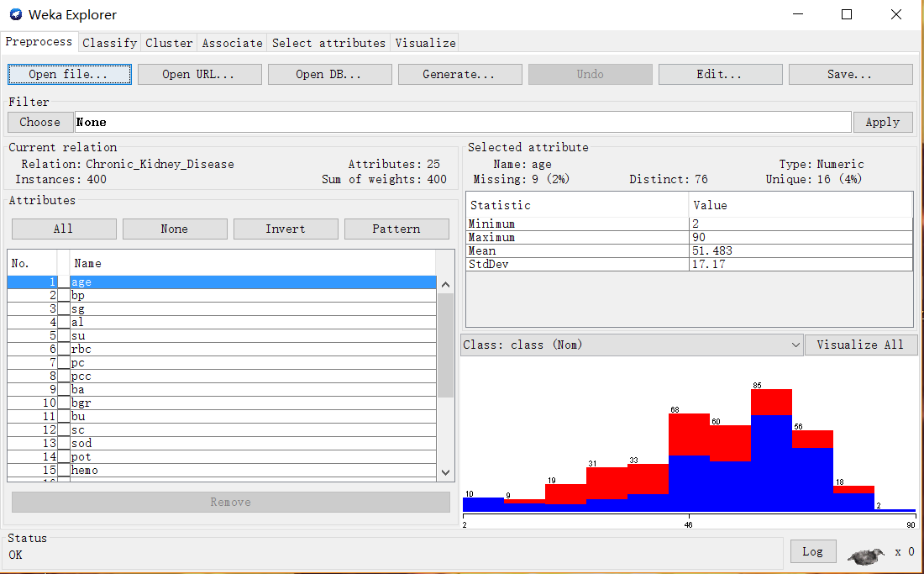
Task: Click the Weka Explorer title bar icon
Action: tap(15, 15)
